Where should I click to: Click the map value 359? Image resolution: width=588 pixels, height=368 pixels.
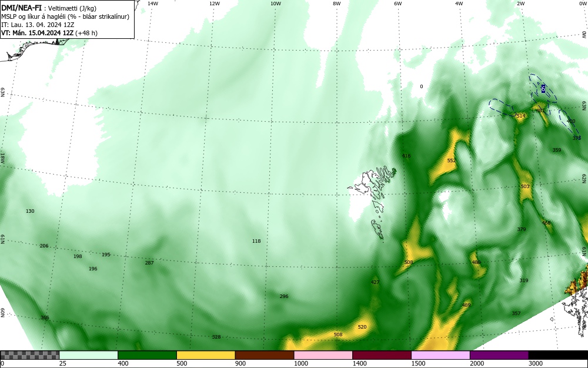click(x=557, y=150)
